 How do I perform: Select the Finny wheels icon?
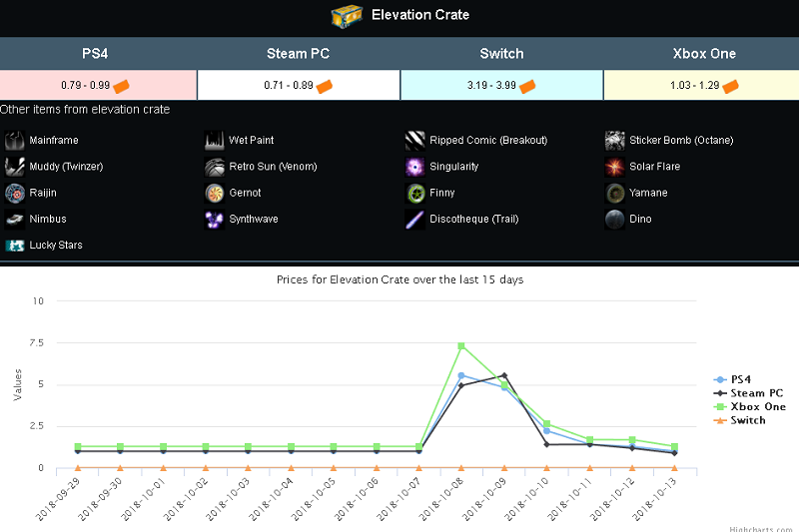(414, 193)
